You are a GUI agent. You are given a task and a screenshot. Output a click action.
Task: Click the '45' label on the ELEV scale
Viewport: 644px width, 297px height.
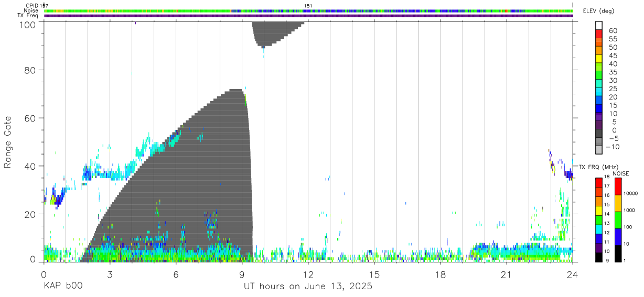pyautogui.click(x=613, y=56)
